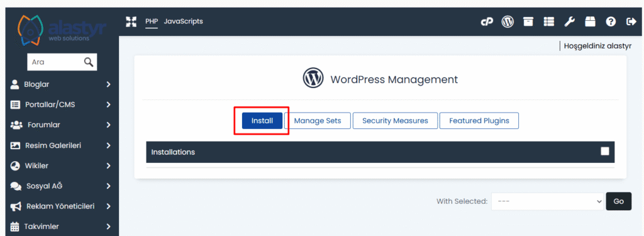
Task: Open the archive box icon in top bar
Action: 528,22
